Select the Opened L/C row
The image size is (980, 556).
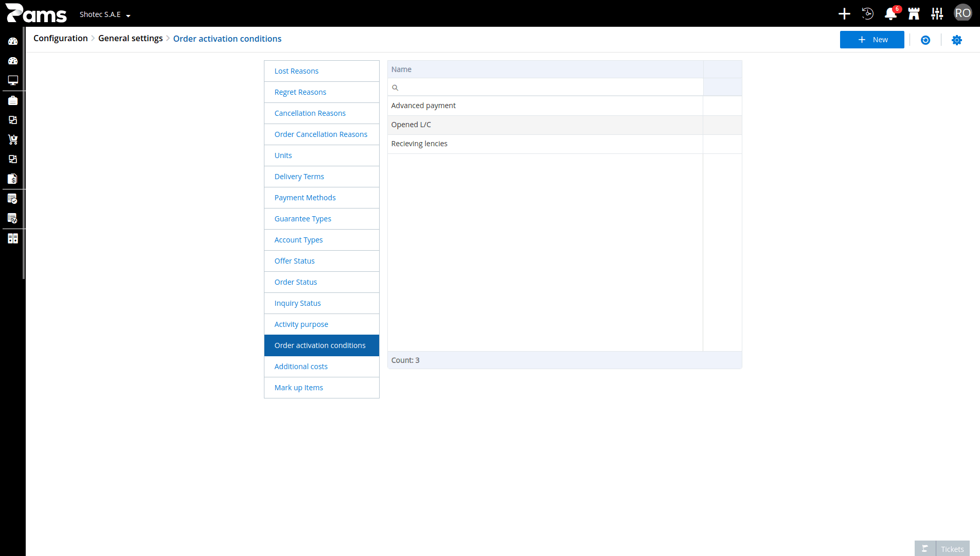(x=564, y=125)
